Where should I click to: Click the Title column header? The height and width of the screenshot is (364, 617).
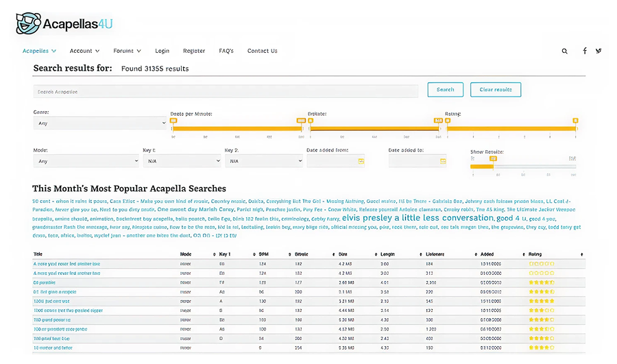tap(38, 254)
